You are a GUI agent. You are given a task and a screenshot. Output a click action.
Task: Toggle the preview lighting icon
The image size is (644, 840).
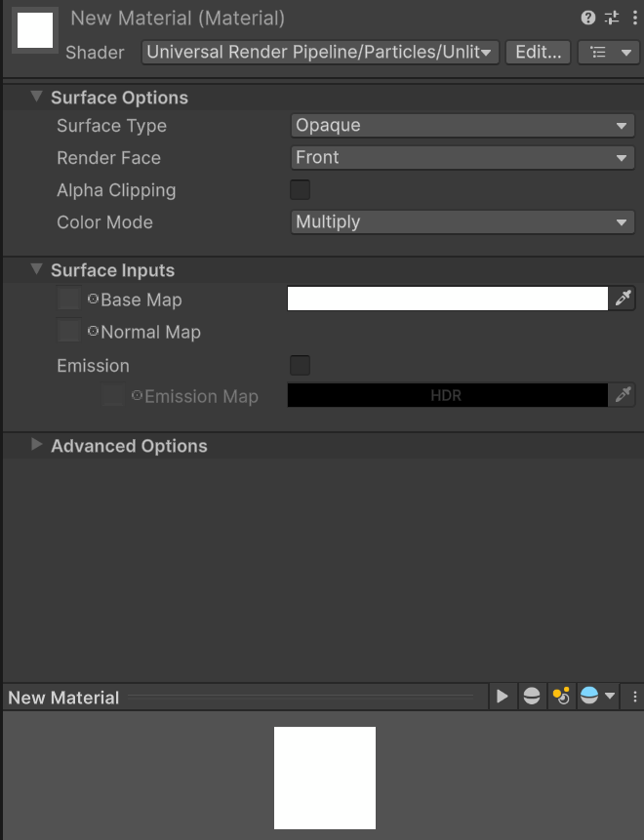[561, 697]
